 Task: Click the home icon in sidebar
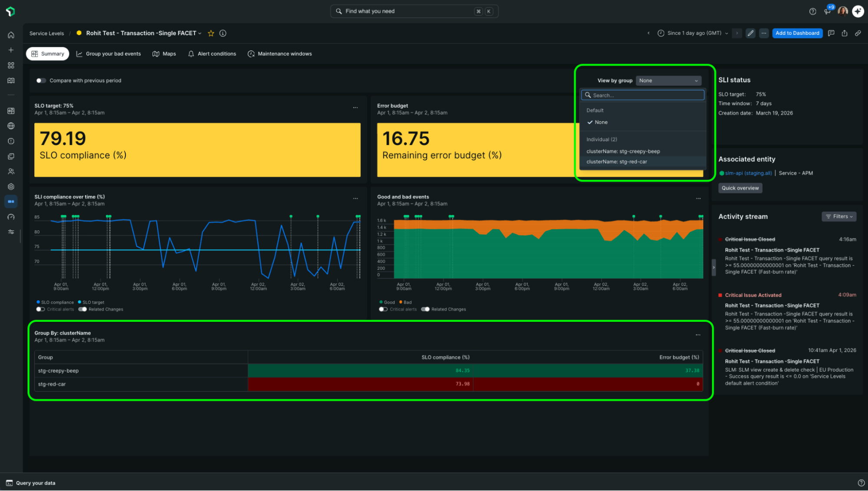pos(11,35)
